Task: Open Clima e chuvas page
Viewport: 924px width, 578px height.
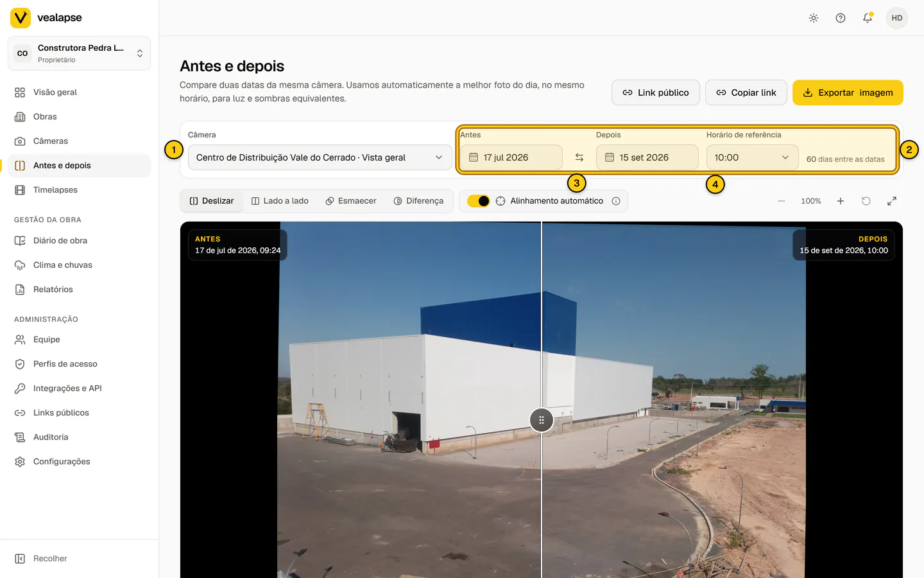Action: 79,265
